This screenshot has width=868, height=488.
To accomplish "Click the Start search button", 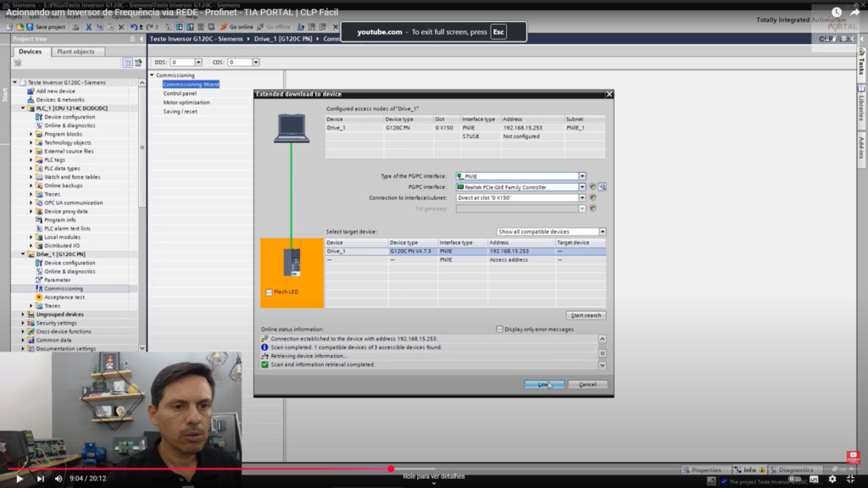I will coord(586,315).
